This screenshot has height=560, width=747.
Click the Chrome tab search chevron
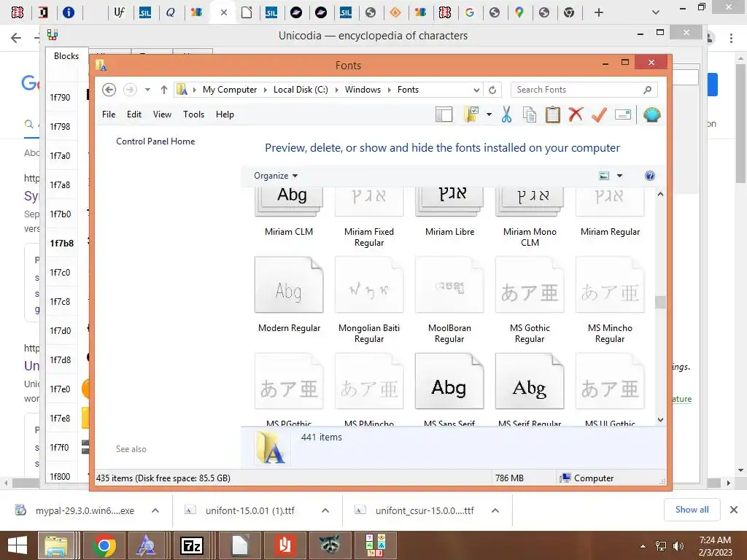(x=656, y=13)
